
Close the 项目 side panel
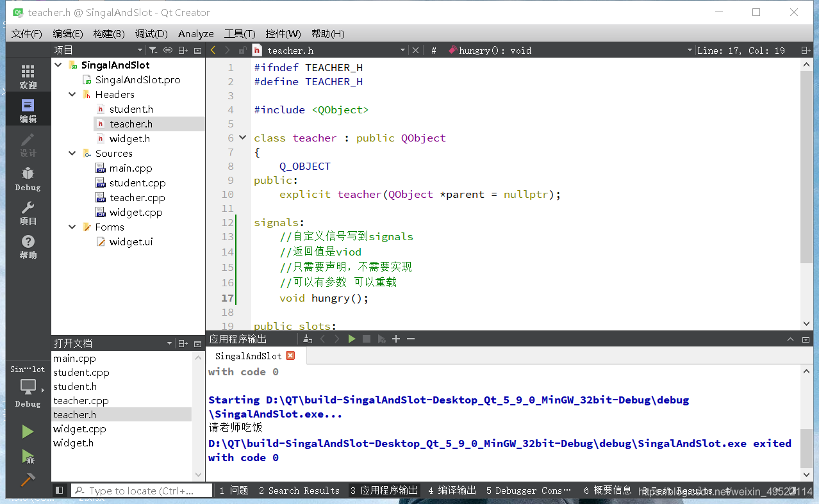[197, 50]
